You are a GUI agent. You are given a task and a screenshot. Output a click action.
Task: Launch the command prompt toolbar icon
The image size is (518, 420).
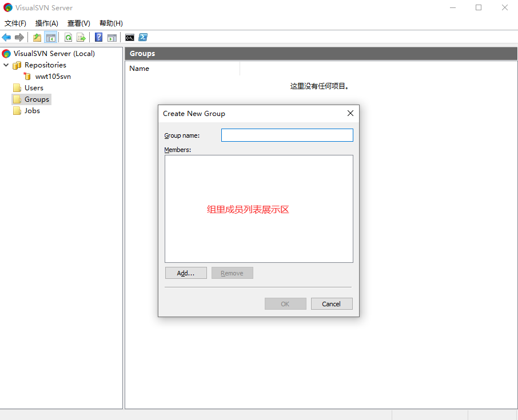click(x=130, y=38)
